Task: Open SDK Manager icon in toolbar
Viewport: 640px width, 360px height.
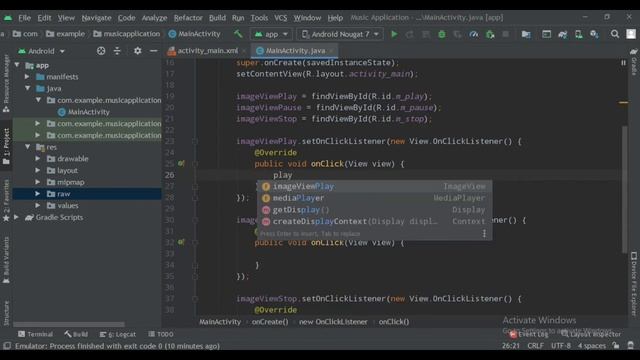Action: [594, 34]
